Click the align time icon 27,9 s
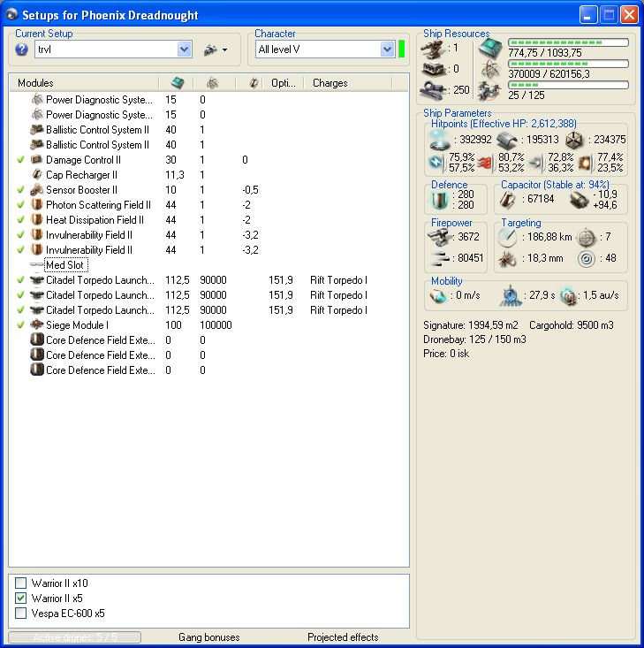Screen dimensions: 644x648 511,296
